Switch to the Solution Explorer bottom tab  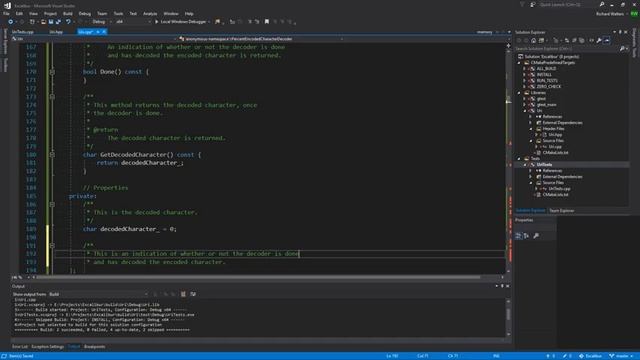[530, 211]
